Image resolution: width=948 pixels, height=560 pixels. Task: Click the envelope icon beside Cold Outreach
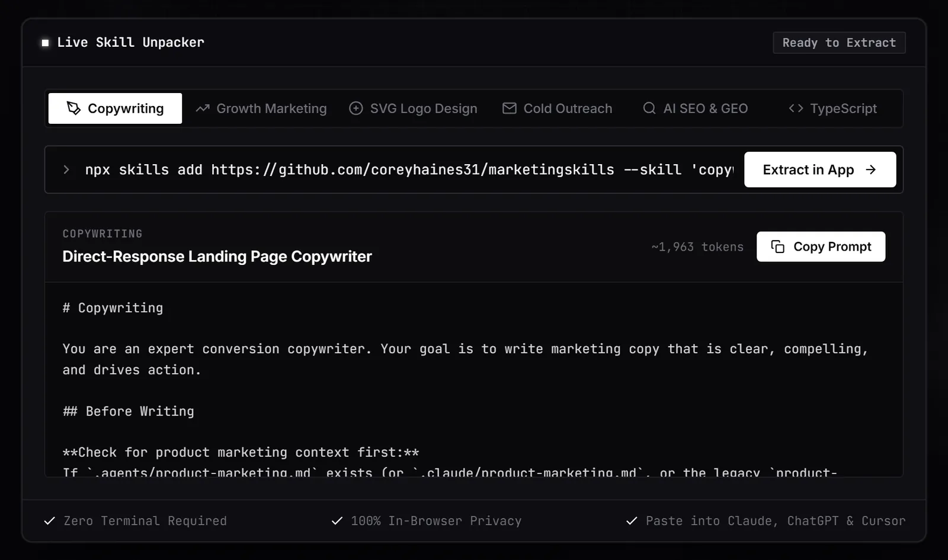coord(509,108)
